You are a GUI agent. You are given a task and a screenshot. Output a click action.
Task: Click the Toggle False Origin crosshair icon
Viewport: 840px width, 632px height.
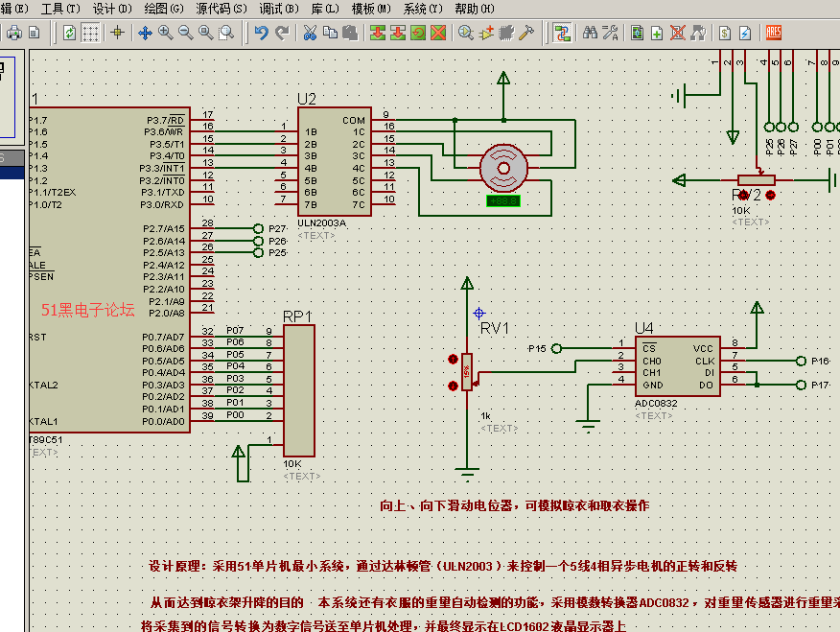pyautogui.click(x=117, y=34)
